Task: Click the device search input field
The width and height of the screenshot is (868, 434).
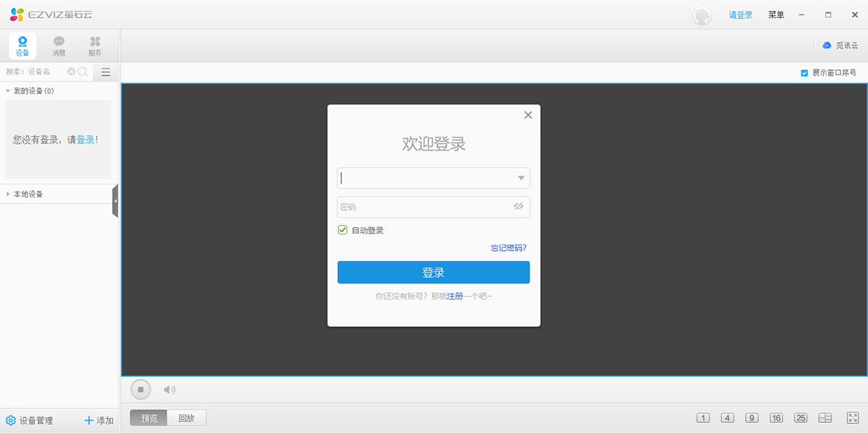Action: pyautogui.click(x=35, y=72)
